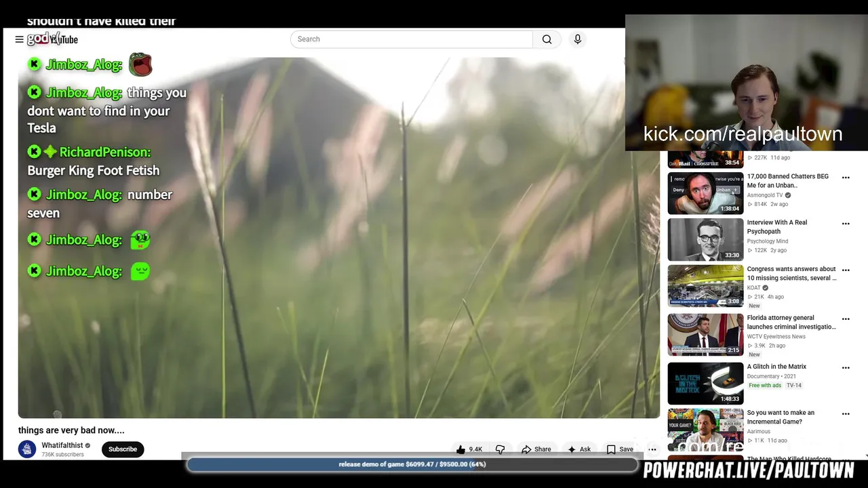
Task: Click the Asmongold TV channel name
Action: (765, 195)
